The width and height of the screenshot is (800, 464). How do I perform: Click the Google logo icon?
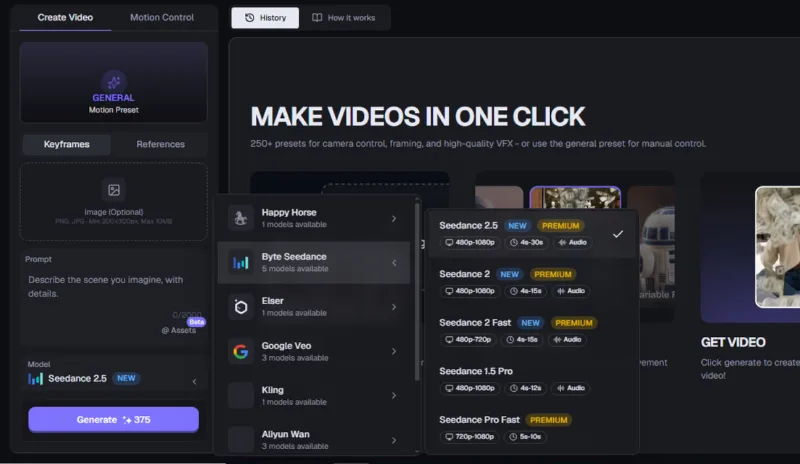[x=241, y=351]
